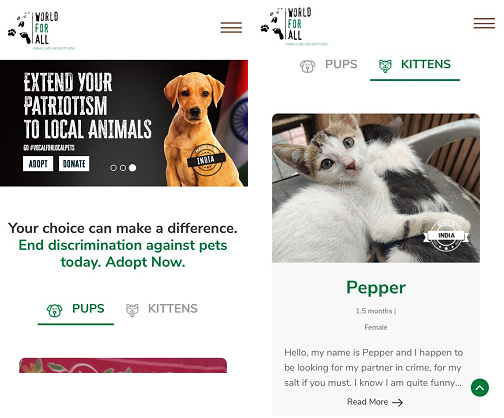Viewport: 504px width, 418px height.
Task: Click the World For All logo on right
Action: coord(294,26)
